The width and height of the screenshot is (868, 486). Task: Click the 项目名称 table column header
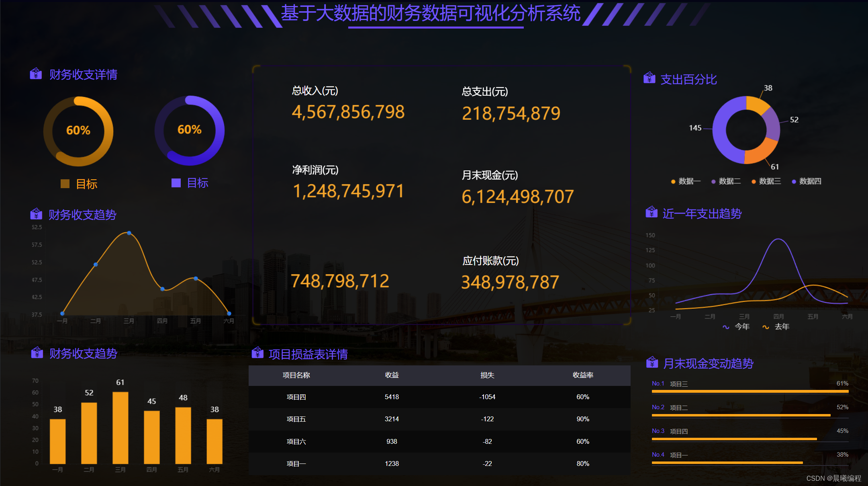point(296,375)
